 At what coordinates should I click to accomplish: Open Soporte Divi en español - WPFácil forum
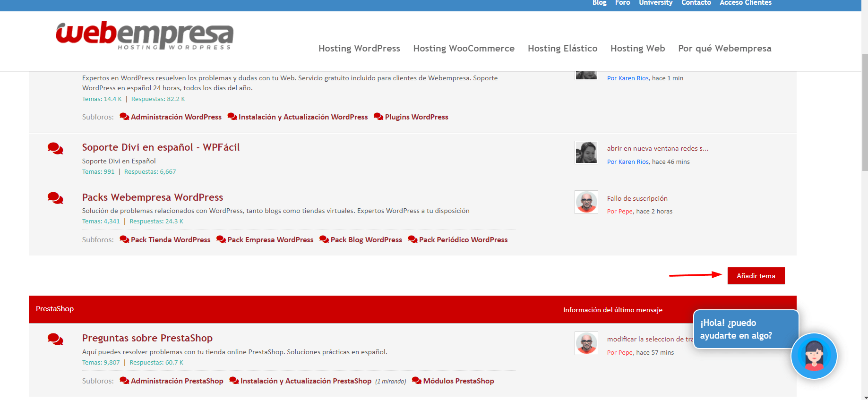click(161, 147)
